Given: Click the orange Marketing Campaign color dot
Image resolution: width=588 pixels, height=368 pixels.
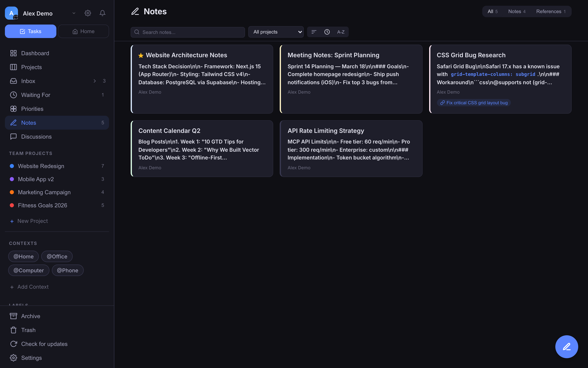Looking at the screenshot, I should point(12,192).
